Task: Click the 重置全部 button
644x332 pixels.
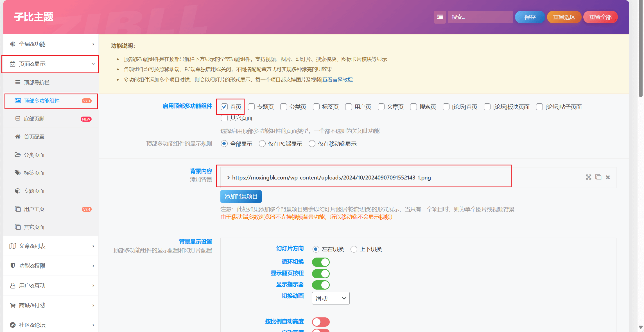Action: pyautogui.click(x=600, y=17)
